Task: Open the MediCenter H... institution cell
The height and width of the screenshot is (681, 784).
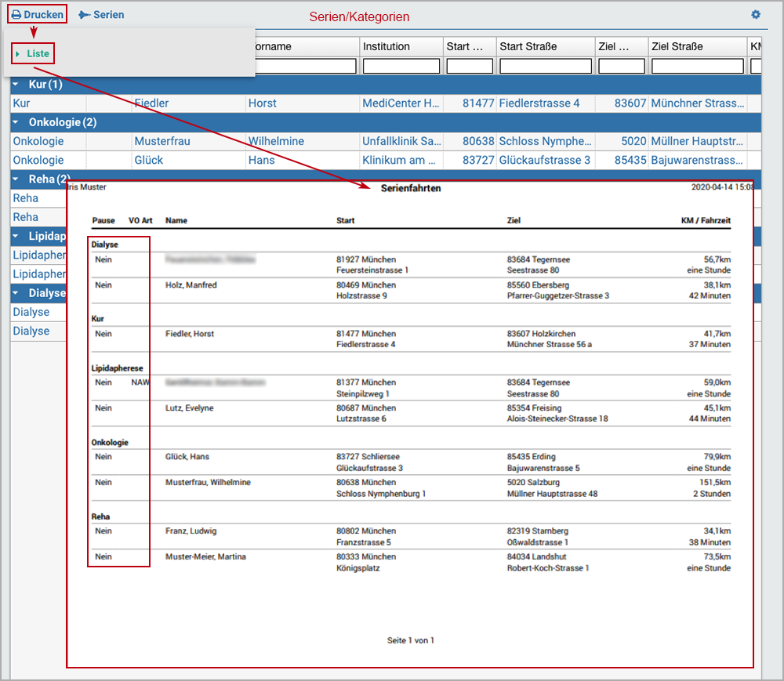Action: [x=401, y=103]
